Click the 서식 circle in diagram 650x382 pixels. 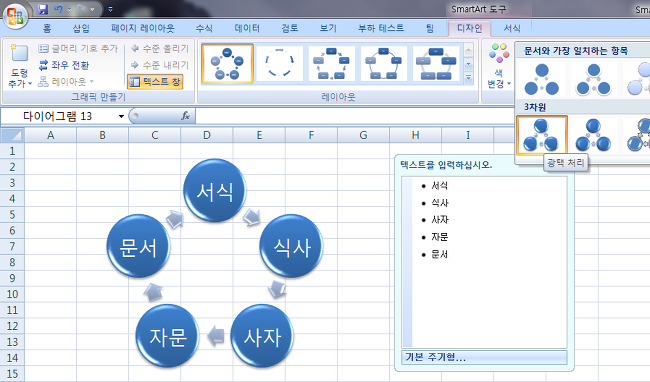point(215,191)
